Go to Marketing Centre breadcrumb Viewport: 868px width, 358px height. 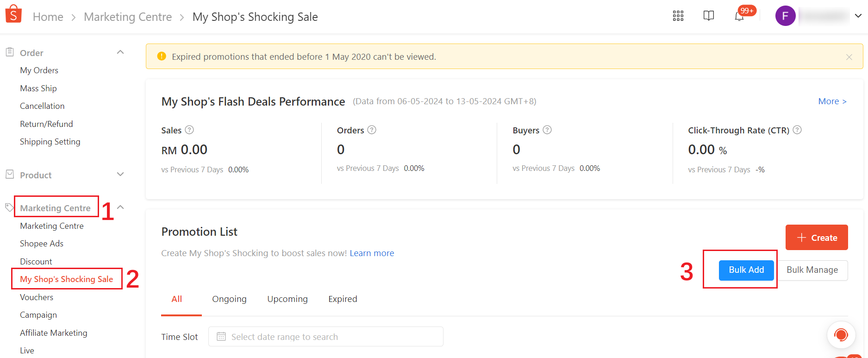128,17
